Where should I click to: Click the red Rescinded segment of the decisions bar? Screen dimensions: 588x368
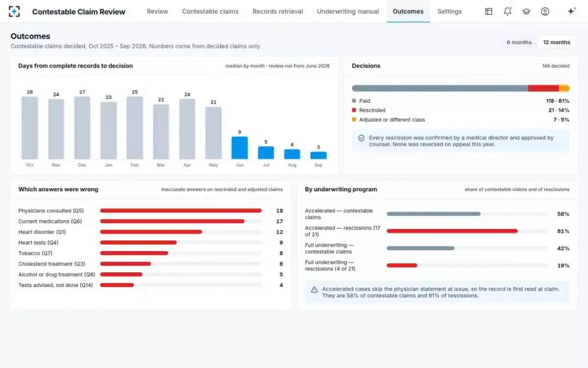[543, 88]
